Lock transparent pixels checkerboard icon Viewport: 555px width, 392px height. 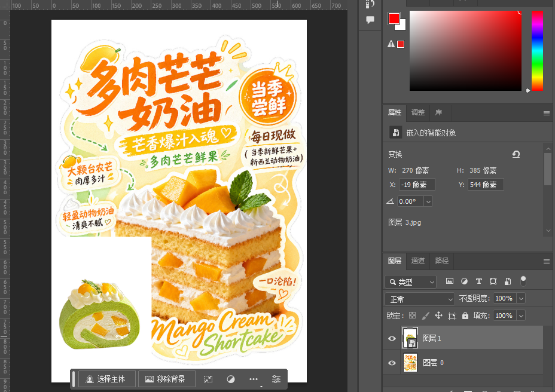[x=412, y=316]
